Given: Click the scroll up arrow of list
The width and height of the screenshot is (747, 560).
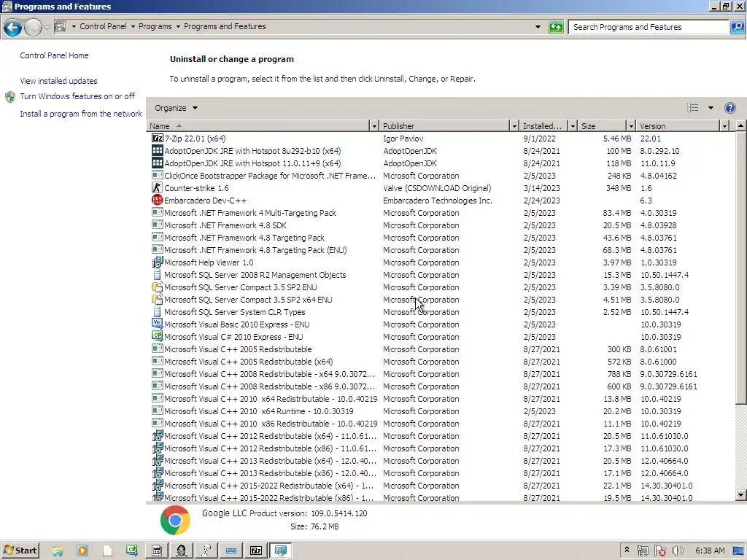Looking at the screenshot, I should pos(740,125).
